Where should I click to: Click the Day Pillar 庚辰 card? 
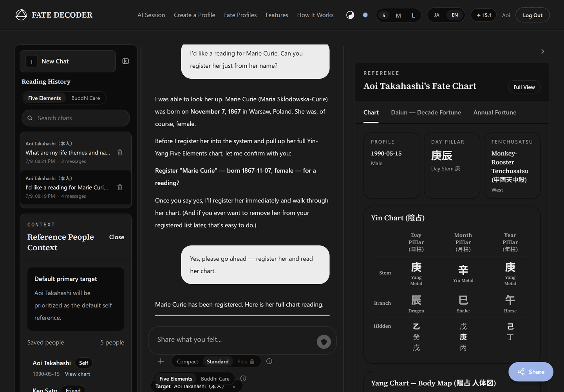[x=452, y=166]
